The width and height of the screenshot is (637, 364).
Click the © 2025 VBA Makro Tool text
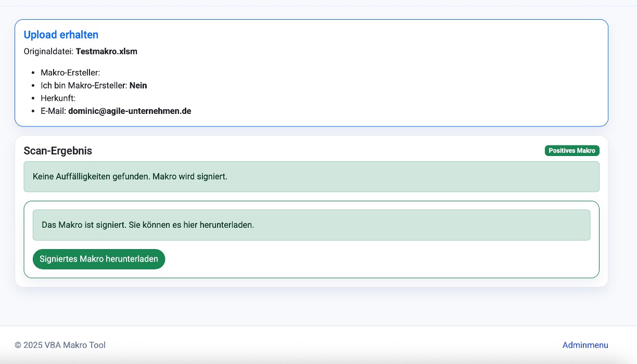pyautogui.click(x=60, y=345)
